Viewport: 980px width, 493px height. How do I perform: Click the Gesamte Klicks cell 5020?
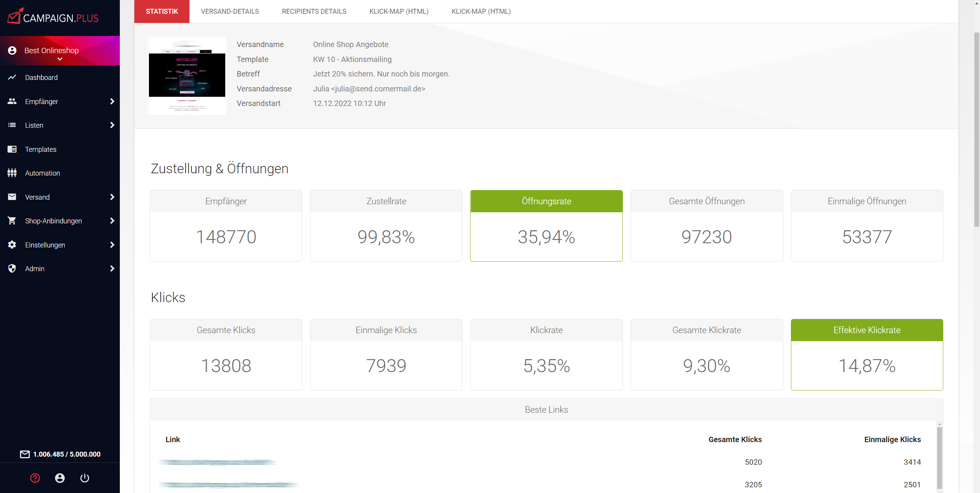753,462
